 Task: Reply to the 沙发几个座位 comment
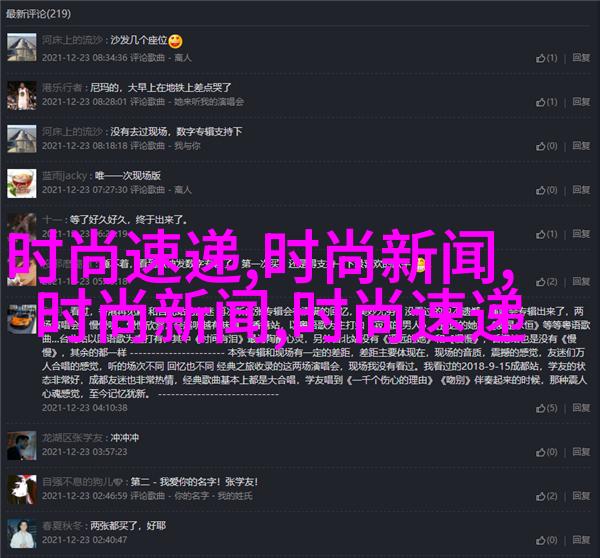tap(581, 58)
